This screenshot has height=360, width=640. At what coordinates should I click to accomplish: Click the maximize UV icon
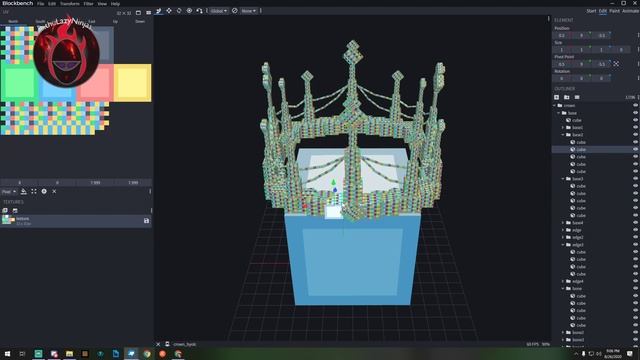(34, 191)
